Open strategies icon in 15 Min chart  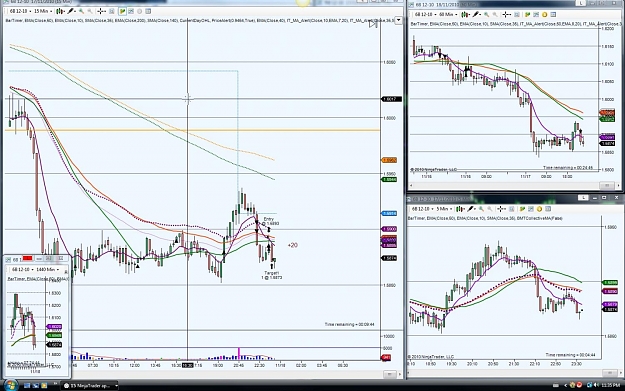pyautogui.click(x=139, y=11)
